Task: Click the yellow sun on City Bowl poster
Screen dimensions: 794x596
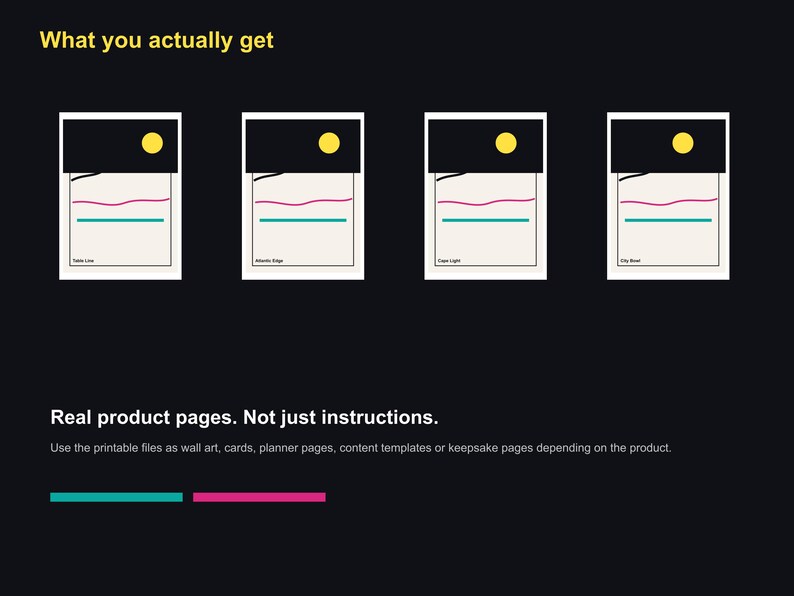Action: pos(683,143)
